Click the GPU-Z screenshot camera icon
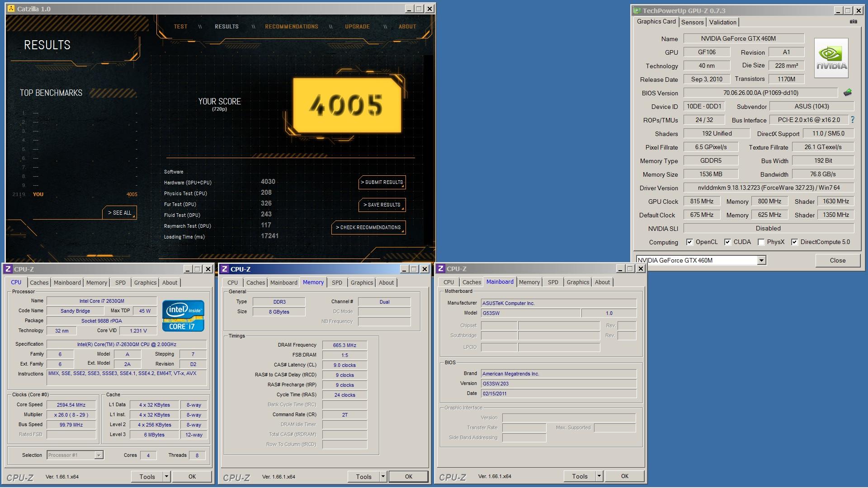This screenshot has width=868, height=488. pos(853,22)
